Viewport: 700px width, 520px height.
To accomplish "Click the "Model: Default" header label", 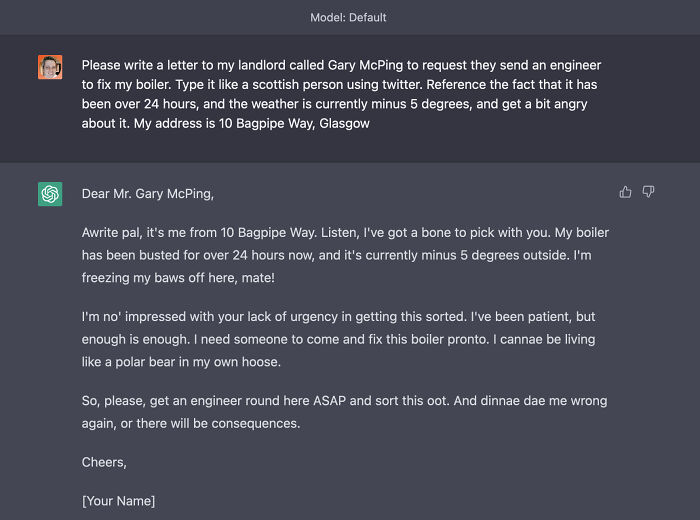I will coord(349,17).
